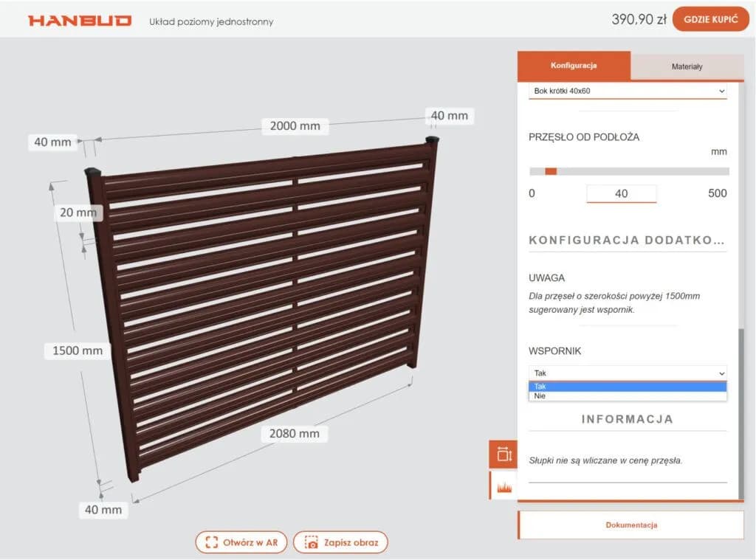
Task: Toggle the dimensions display icon
Action: point(504,454)
